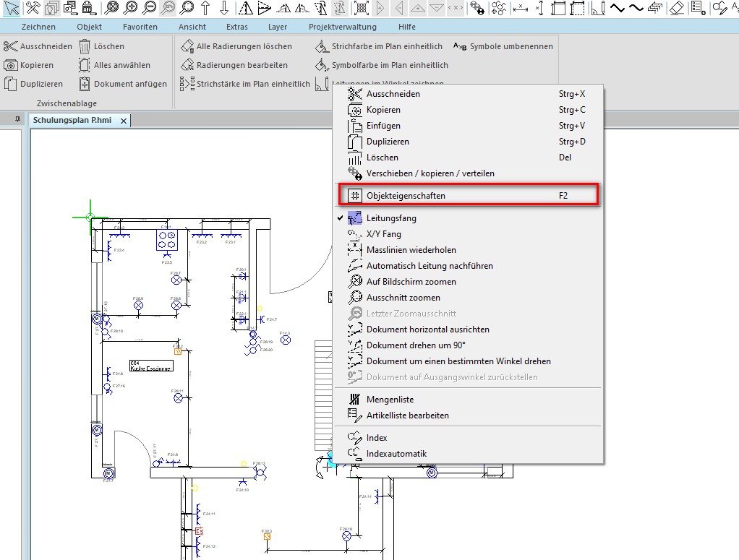Choose Objekteigenschaften from context menu
The width and height of the screenshot is (739, 560).
pyautogui.click(x=406, y=196)
